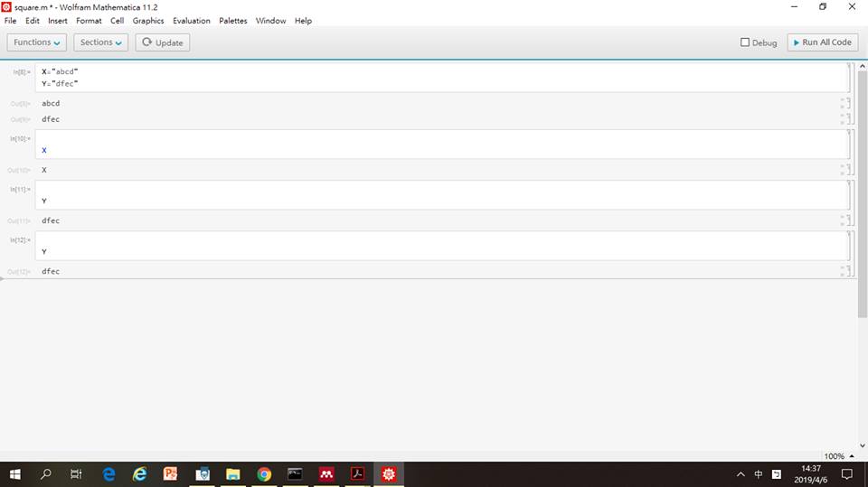Click the In[12] input cell with Y

(x=442, y=246)
